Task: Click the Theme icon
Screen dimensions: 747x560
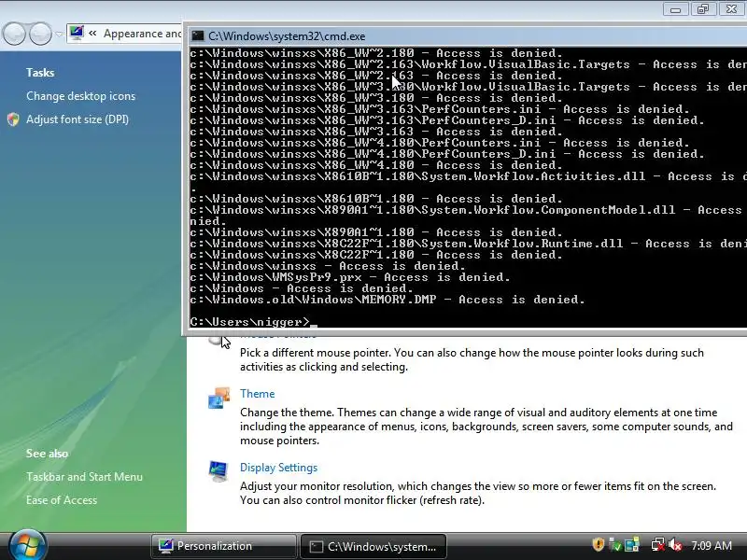Action: coord(218,399)
